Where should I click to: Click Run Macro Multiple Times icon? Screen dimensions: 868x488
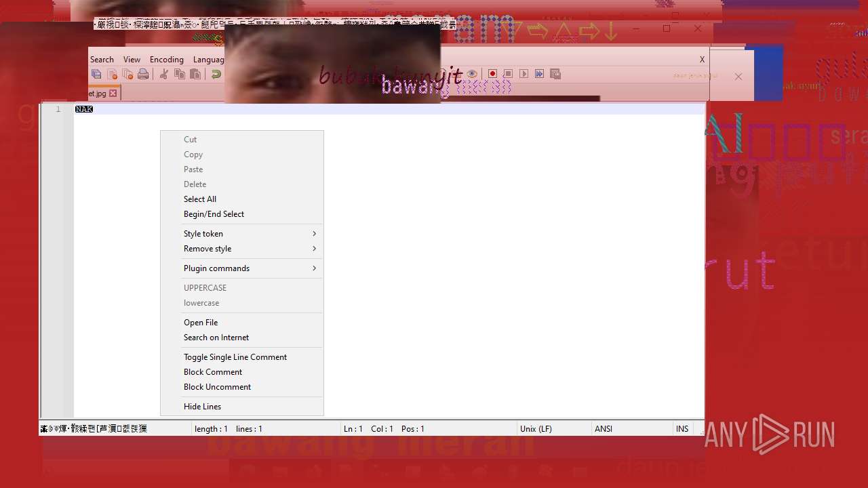[539, 73]
